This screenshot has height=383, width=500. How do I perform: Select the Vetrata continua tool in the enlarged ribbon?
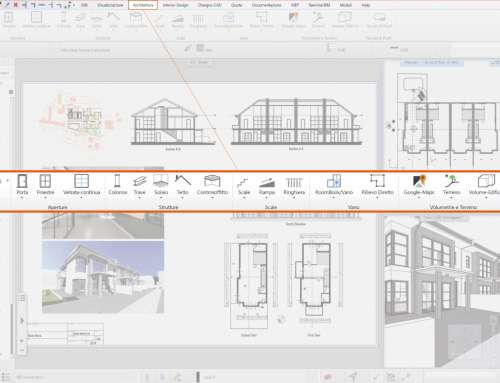[81, 185]
